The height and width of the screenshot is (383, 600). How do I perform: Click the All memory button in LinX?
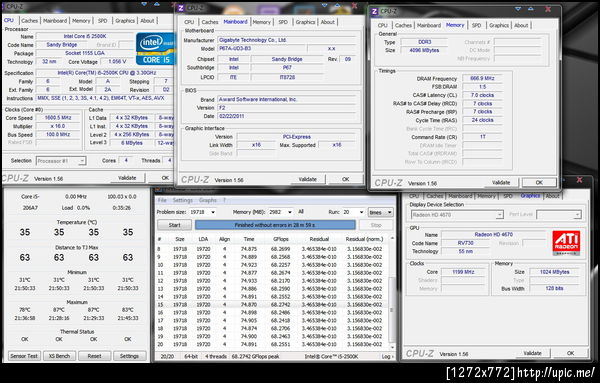point(301,212)
